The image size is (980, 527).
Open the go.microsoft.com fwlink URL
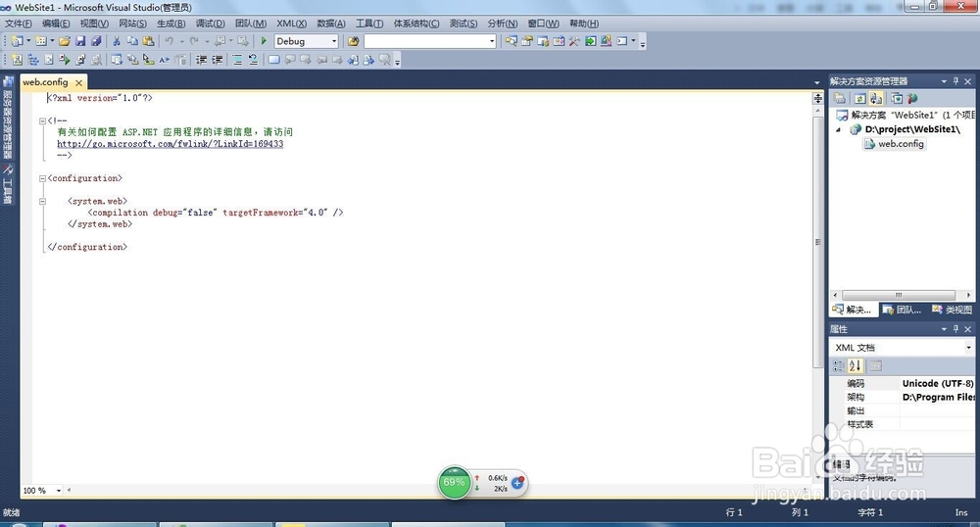click(x=170, y=144)
